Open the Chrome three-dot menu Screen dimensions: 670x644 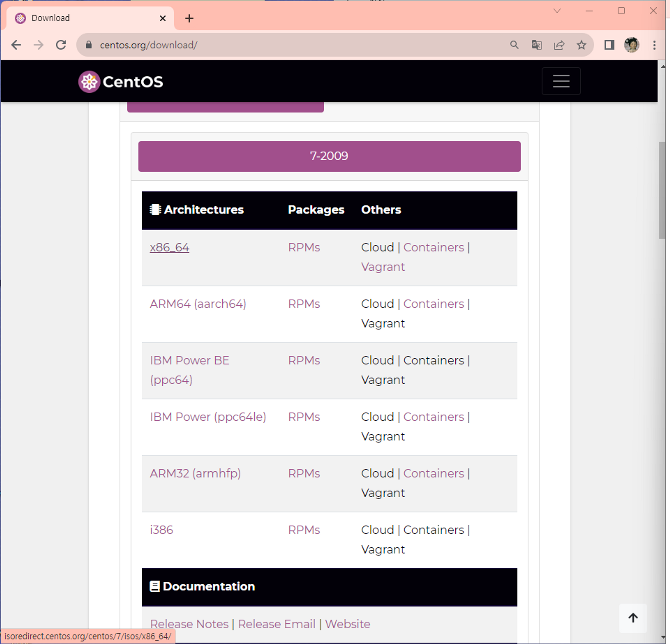point(654,45)
